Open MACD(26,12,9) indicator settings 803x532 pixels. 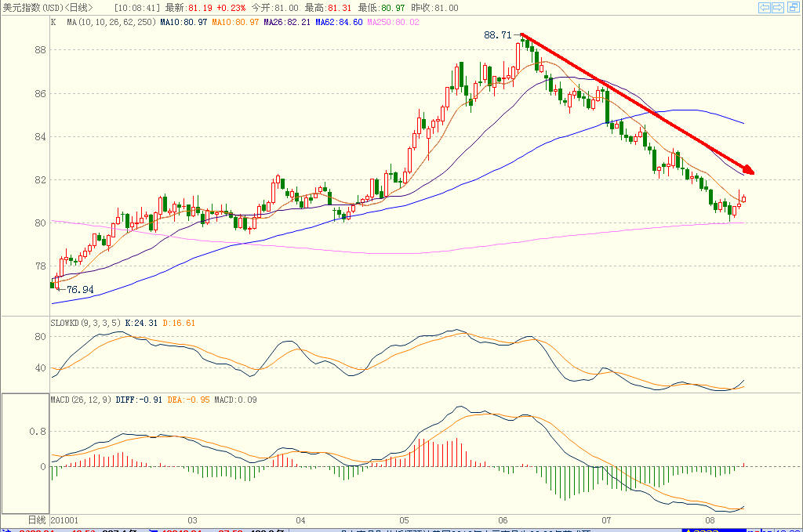[81, 400]
